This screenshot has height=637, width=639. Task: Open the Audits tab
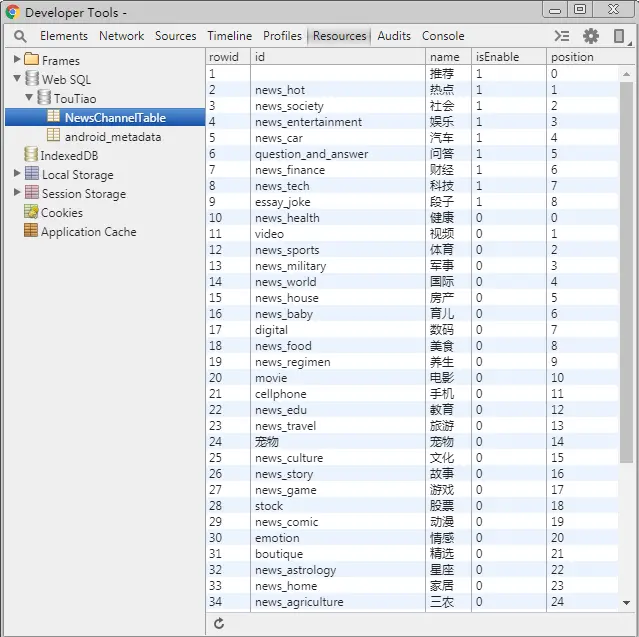click(x=394, y=36)
